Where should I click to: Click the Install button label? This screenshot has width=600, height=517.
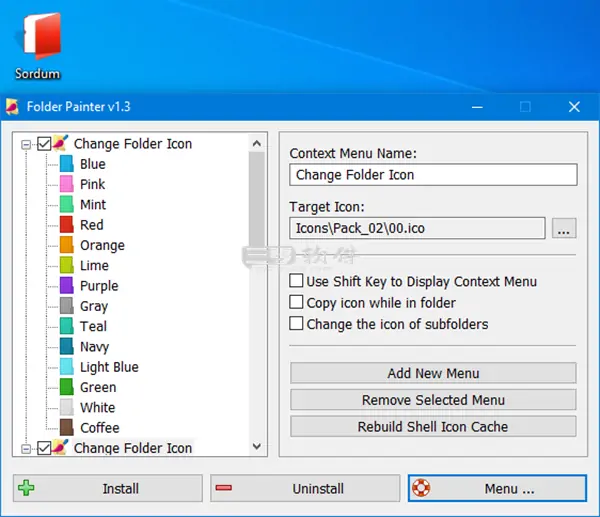121,489
